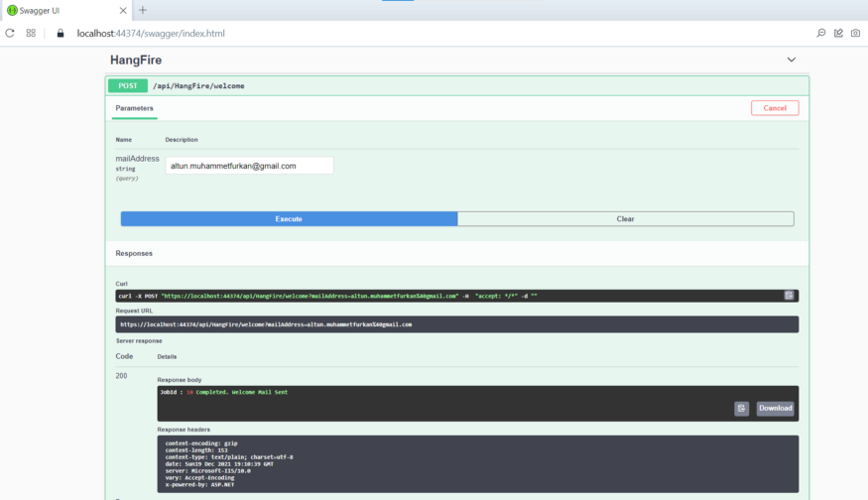Click the curl command text box
This screenshot has width=868, height=500.
click(x=456, y=296)
